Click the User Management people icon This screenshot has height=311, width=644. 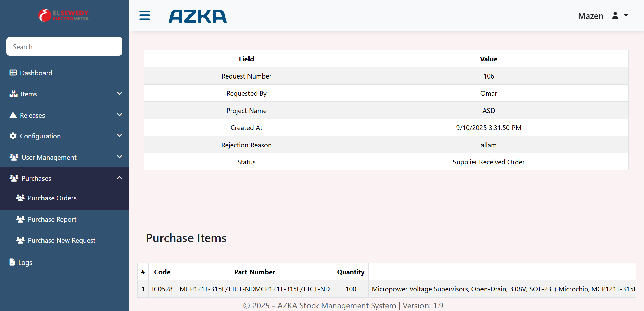pyautogui.click(x=14, y=157)
